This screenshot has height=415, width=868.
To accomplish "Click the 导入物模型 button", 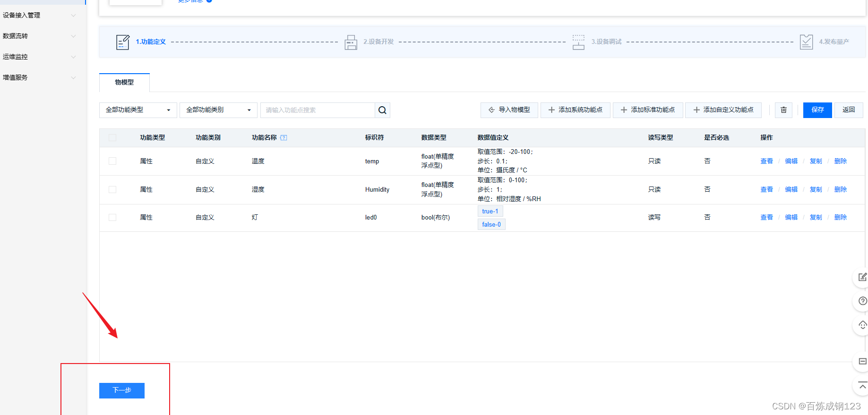I will (509, 110).
